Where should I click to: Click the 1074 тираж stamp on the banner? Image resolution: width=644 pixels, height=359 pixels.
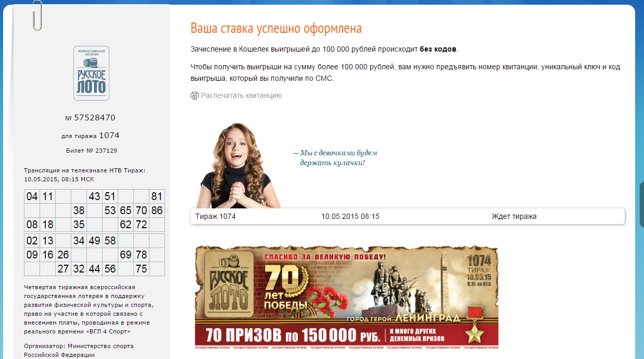[479, 270]
